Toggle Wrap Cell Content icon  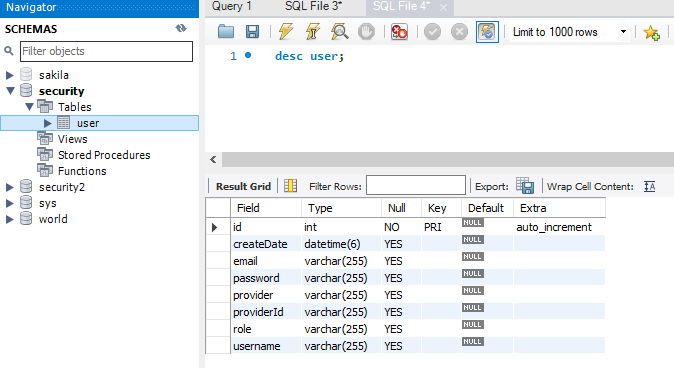[x=649, y=187]
